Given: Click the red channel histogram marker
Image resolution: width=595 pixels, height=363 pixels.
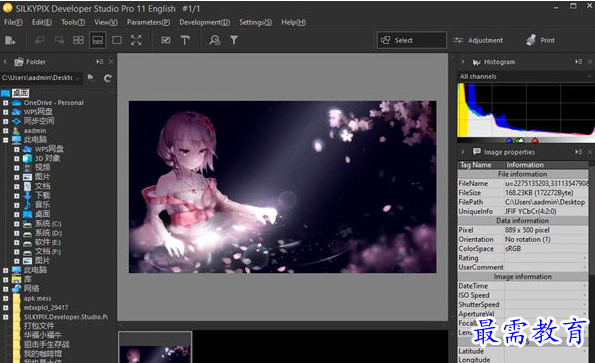Looking at the screenshot, I should click(x=535, y=141).
